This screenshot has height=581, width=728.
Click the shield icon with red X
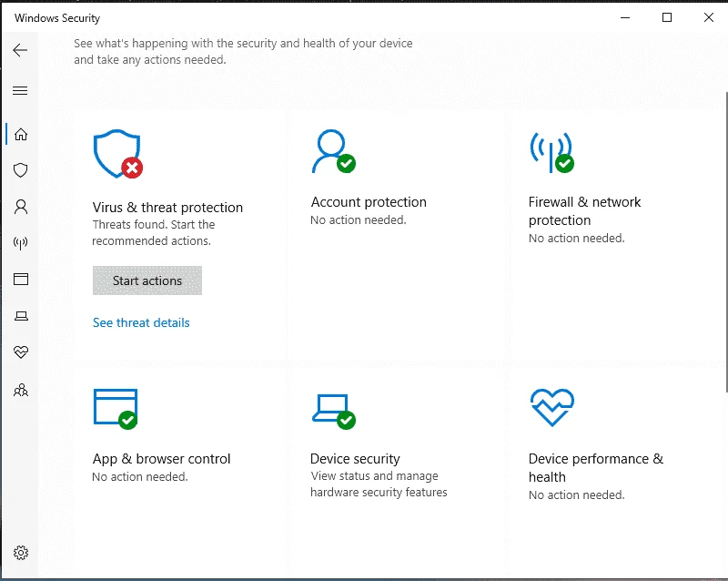click(118, 154)
